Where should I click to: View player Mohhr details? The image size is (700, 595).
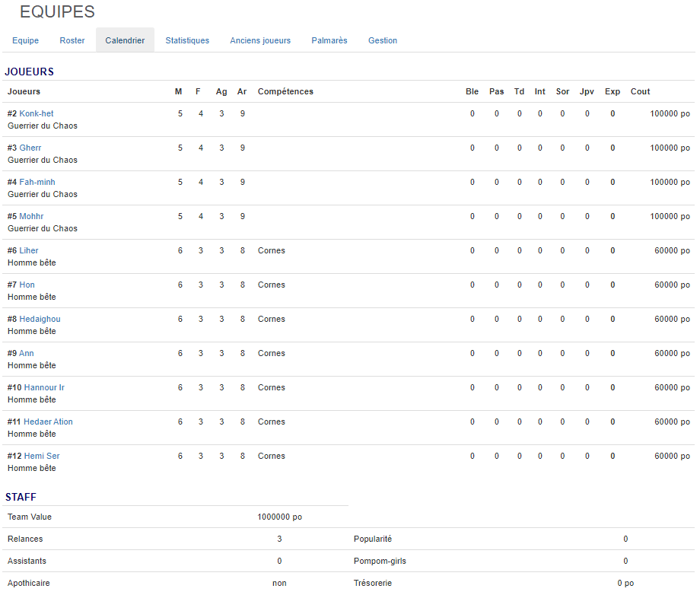tap(31, 216)
